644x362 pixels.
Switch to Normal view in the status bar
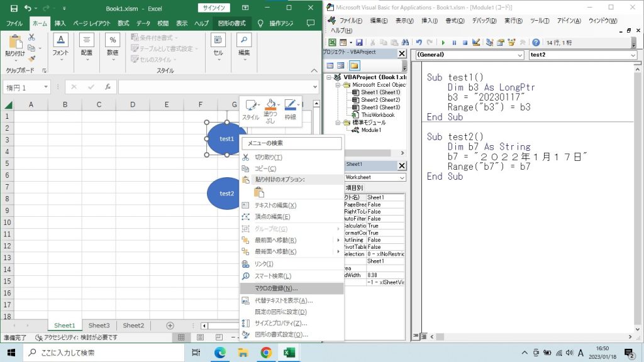click(x=181, y=337)
